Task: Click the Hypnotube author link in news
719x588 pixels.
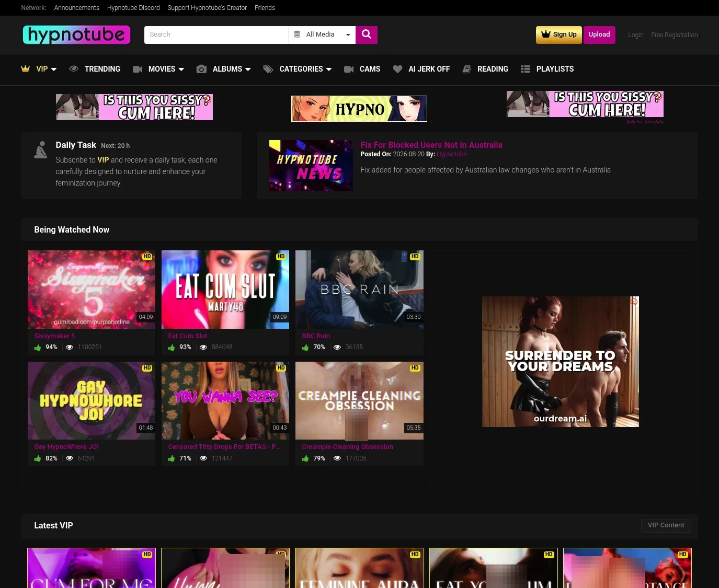Action: tap(452, 154)
